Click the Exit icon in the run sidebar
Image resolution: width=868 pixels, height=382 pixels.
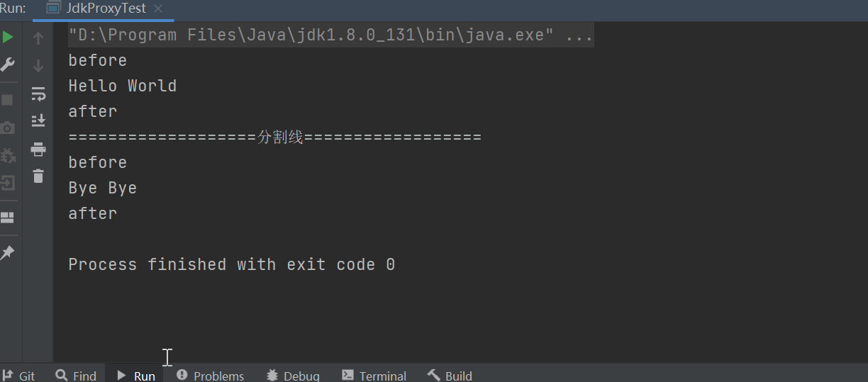(8, 183)
